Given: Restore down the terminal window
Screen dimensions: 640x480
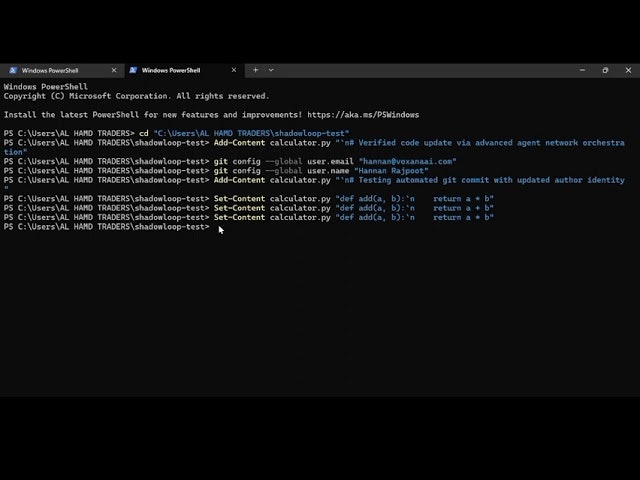Looking at the screenshot, I should pos(605,70).
